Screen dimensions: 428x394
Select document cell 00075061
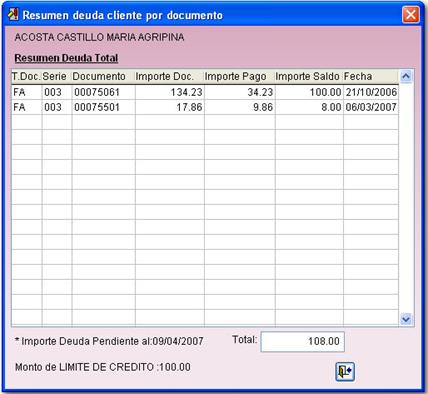(x=103, y=92)
